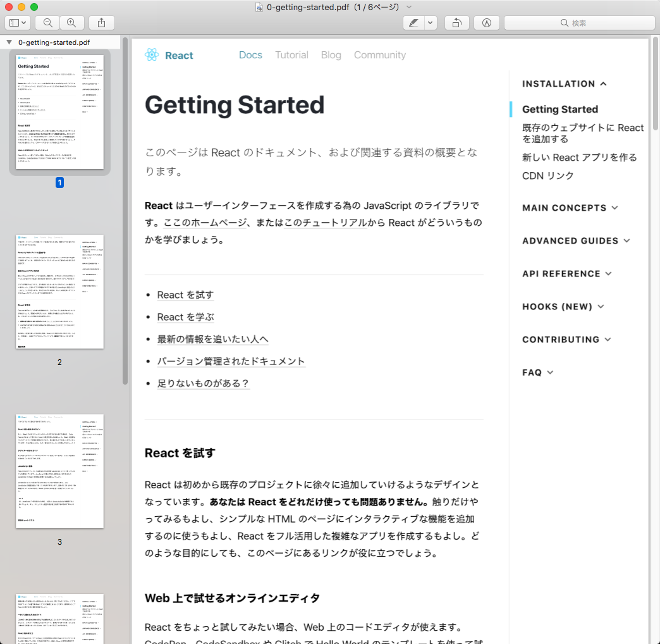660x644 pixels.
Task: Click the zoom in magnifier icon
Action: pos(71,23)
